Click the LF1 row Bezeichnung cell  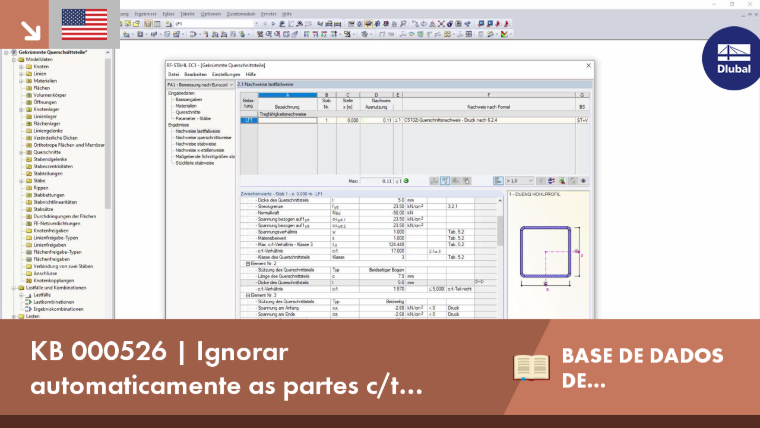tap(287, 120)
